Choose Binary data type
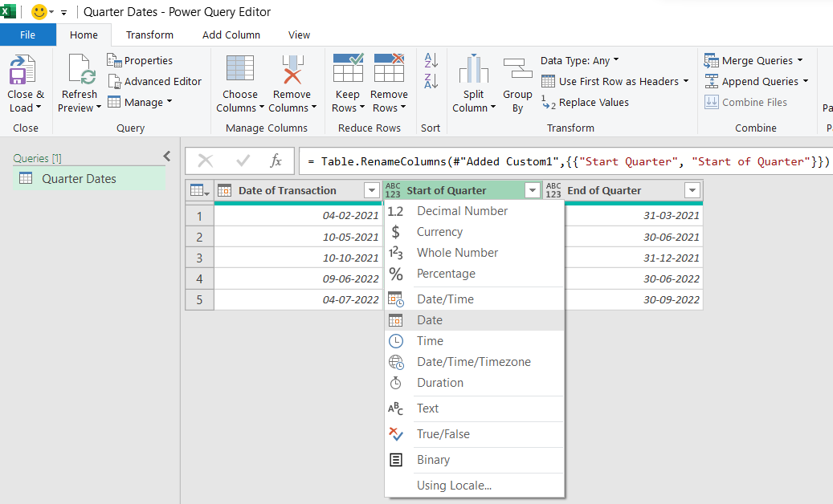Viewport: 833px width, 504px height. pyautogui.click(x=474, y=460)
